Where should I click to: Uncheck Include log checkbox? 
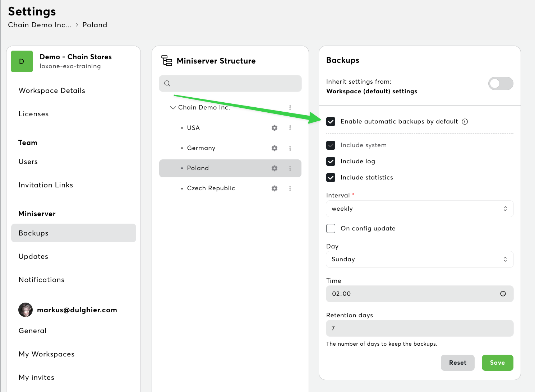(331, 161)
